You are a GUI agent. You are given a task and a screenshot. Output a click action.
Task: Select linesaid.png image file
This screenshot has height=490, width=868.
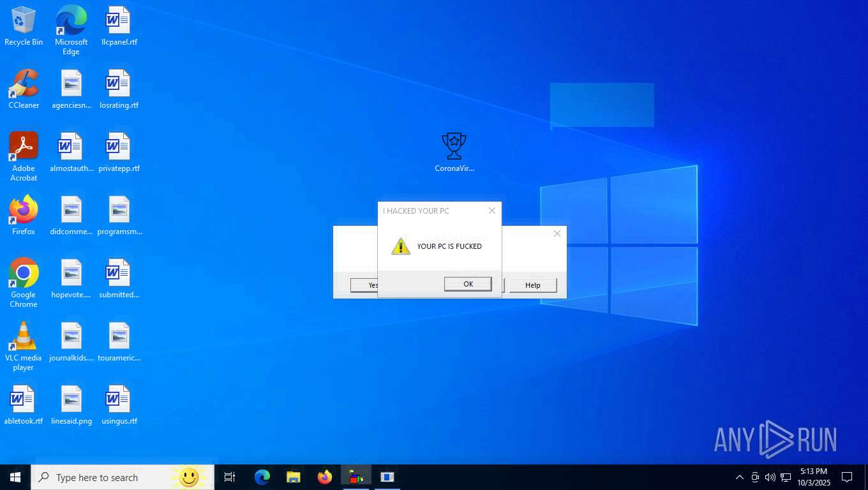(71, 405)
